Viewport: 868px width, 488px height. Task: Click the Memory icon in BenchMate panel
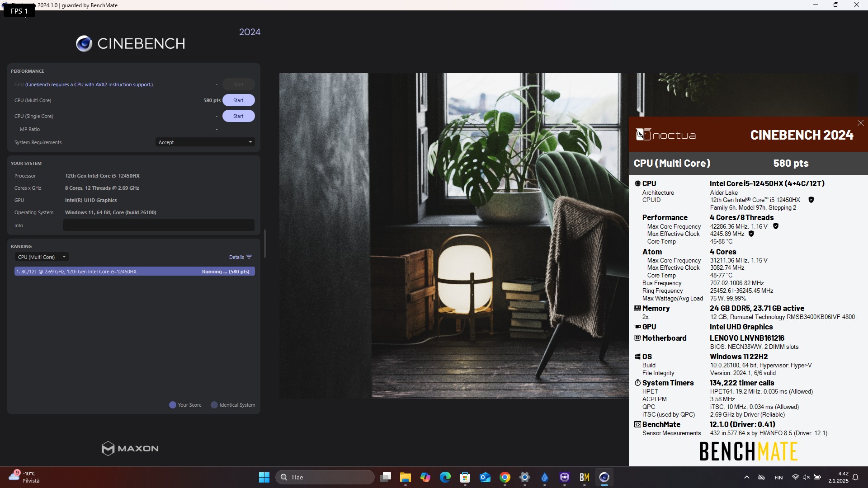637,308
